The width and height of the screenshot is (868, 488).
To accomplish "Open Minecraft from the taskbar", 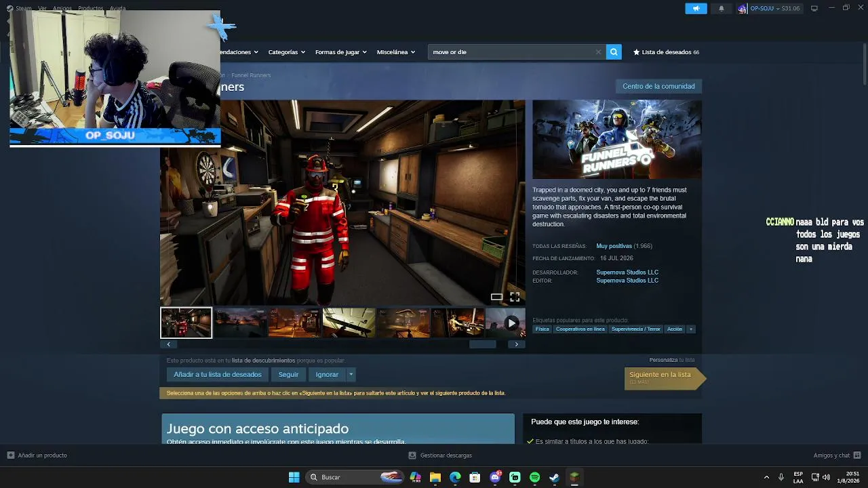I will point(574,477).
